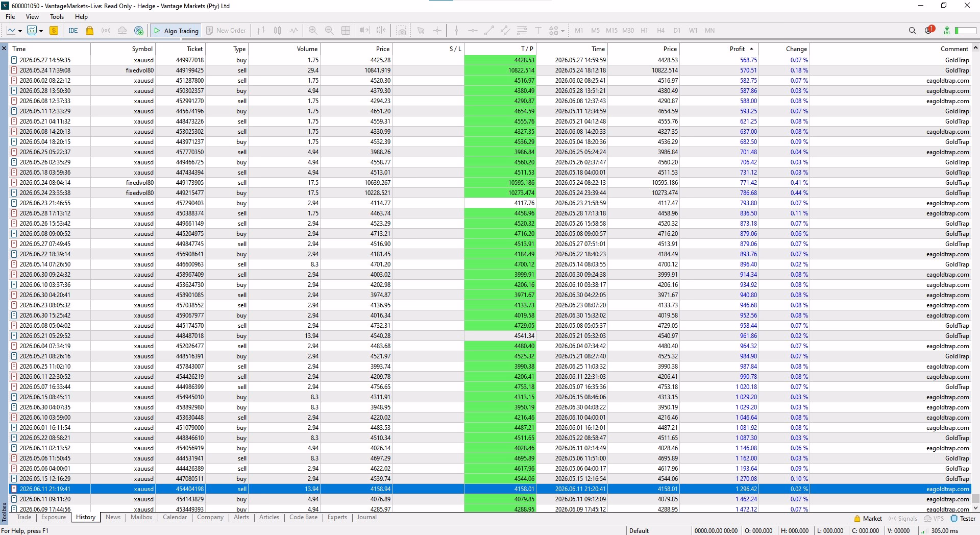Open the chart profiles icon
Image resolution: width=980 pixels, height=535 pixels.
click(32, 31)
